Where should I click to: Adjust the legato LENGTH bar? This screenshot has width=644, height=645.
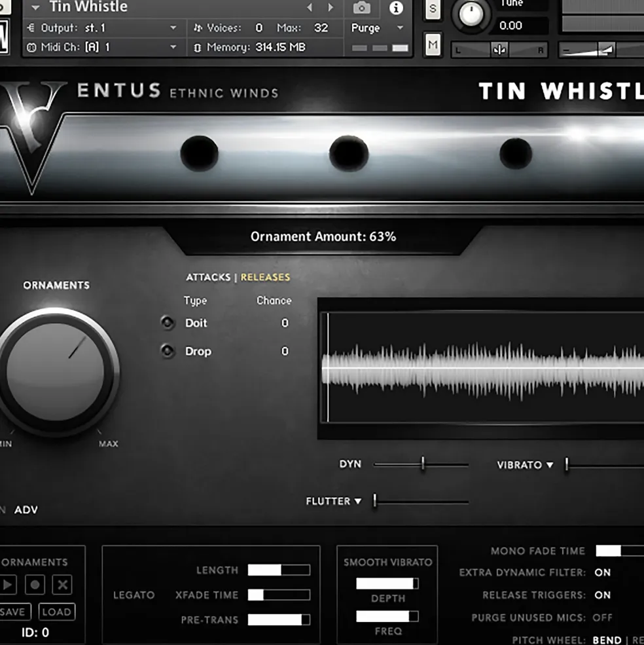(279, 570)
